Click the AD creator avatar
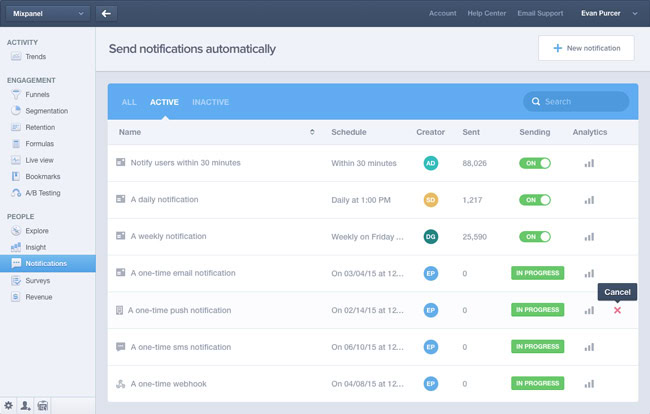Image resolution: width=650 pixels, height=414 pixels. pos(431,163)
